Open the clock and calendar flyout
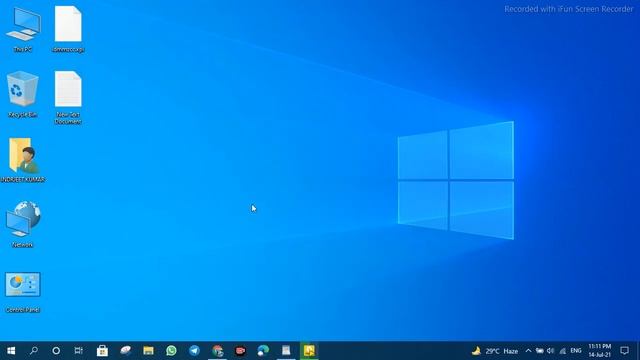Image resolution: width=640 pixels, height=360 pixels. pos(600,351)
